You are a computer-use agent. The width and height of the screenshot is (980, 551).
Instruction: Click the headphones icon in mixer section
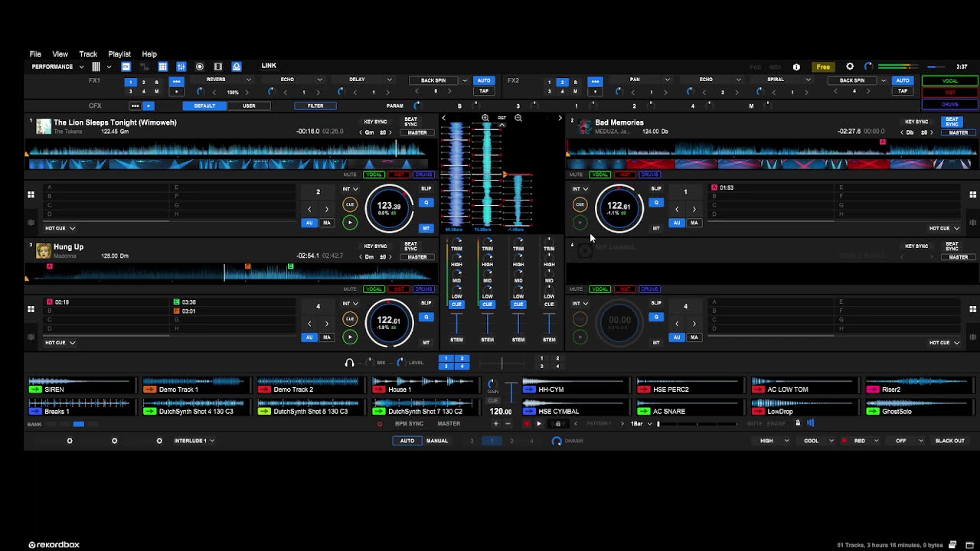coord(349,362)
